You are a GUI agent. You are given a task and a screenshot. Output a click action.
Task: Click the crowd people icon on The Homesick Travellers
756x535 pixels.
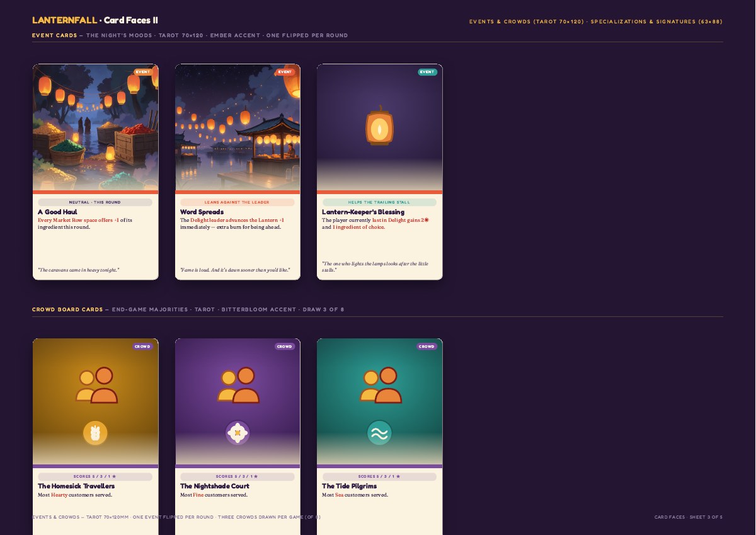[x=96, y=385]
